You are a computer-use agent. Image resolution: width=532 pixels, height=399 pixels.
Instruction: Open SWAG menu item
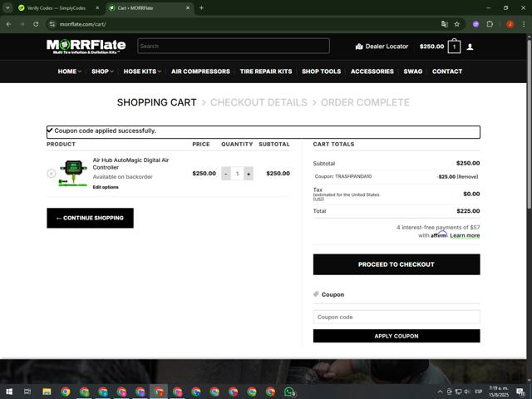tap(413, 71)
